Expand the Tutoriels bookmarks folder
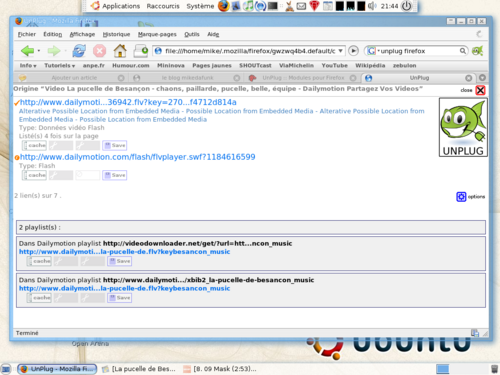 59,66
